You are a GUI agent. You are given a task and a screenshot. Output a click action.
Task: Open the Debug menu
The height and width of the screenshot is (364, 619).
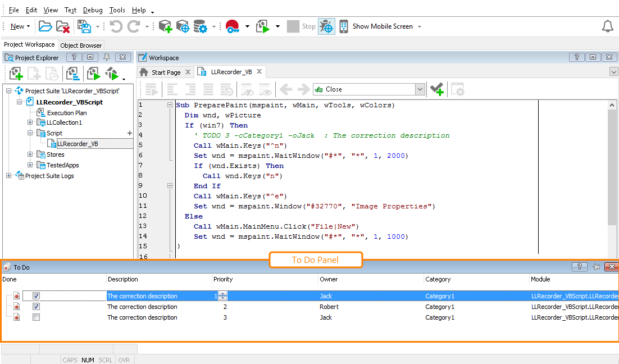point(93,10)
